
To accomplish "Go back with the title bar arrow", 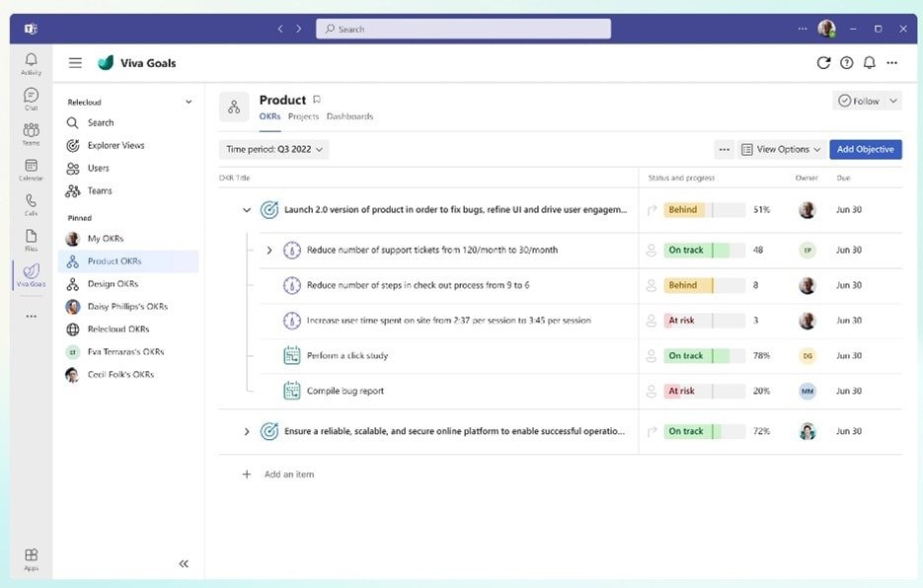I will 280,29.
